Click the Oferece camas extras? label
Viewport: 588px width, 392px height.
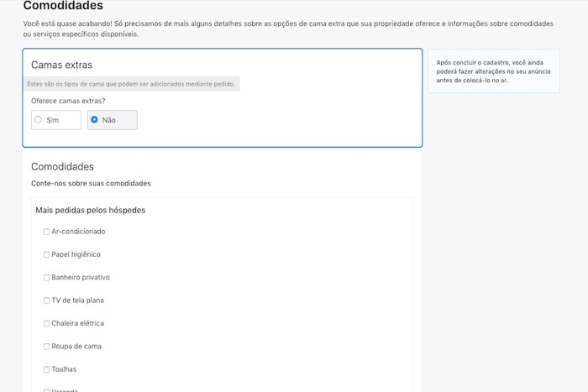[68, 101]
